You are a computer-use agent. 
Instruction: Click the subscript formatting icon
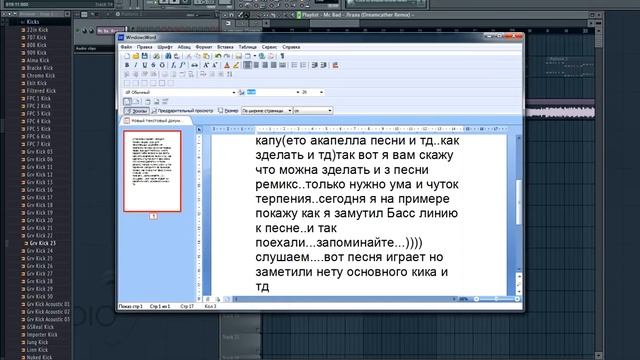173,65
